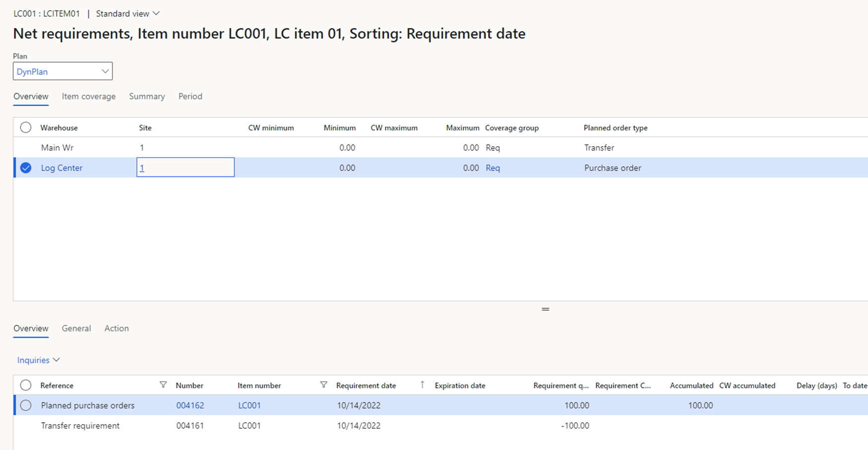Switch to the Item coverage tab
Viewport: 868px width, 450px height.
pos(88,96)
